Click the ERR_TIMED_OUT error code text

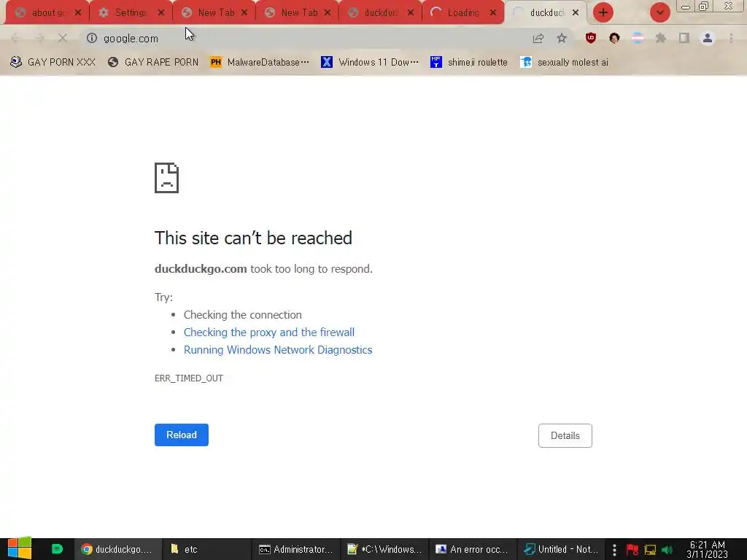189,378
